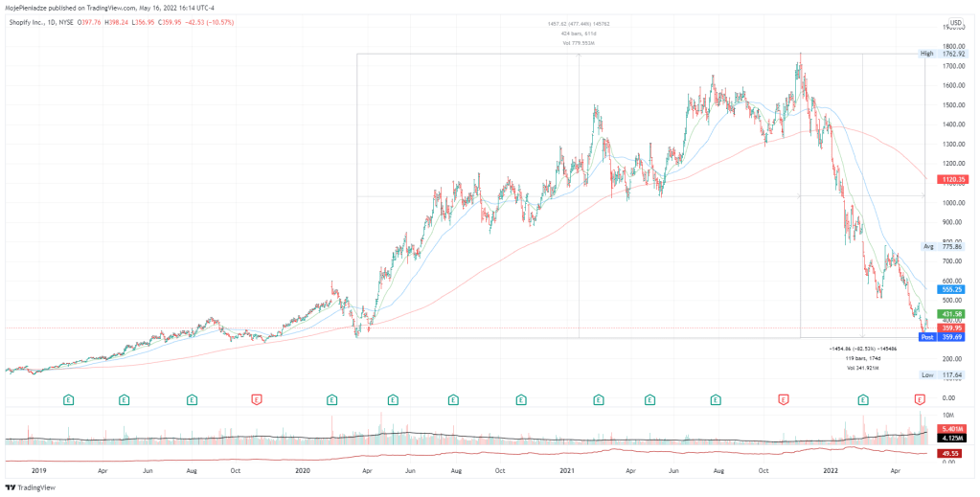
Task: Click the blue 555.25 moving average label
Action: coord(954,288)
